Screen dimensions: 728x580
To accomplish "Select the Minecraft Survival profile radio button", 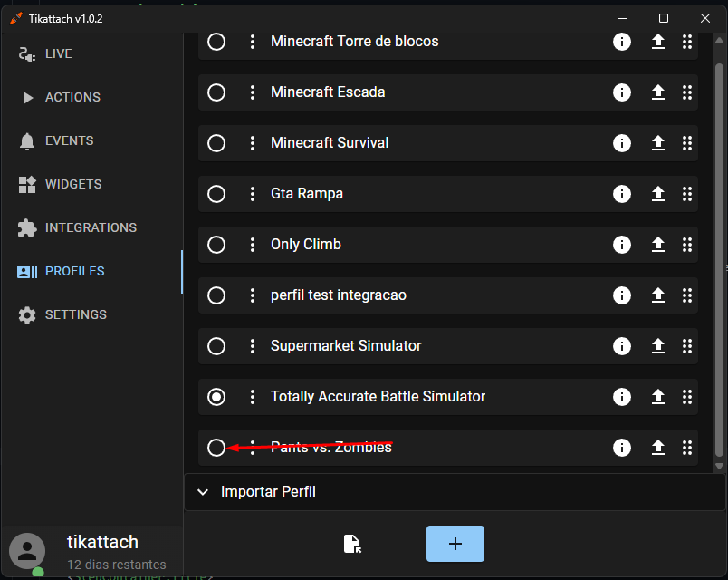I will (x=216, y=143).
